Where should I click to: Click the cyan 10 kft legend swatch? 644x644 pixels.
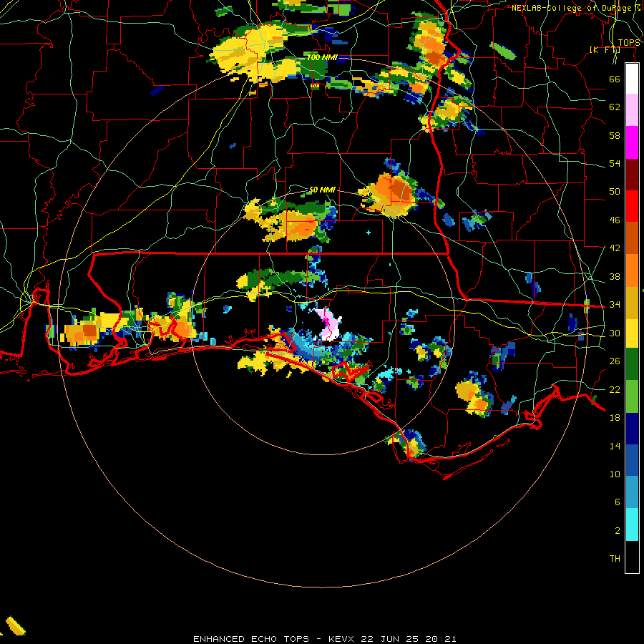(632, 525)
